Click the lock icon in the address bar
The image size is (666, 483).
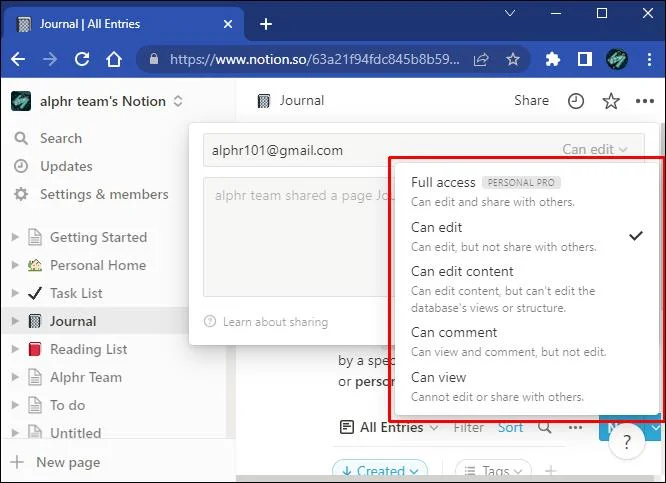[x=154, y=59]
